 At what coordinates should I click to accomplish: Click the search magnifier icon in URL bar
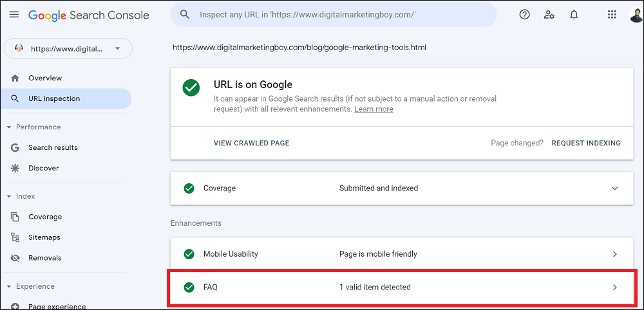[185, 15]
